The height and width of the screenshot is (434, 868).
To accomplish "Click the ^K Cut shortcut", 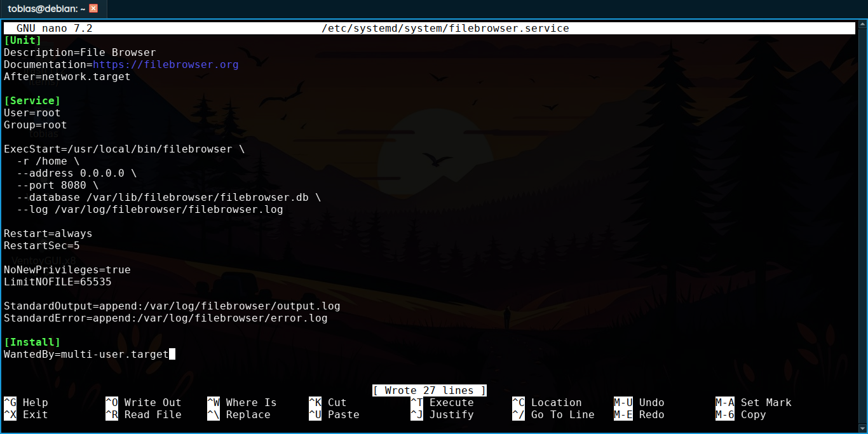I will [x=328, y=403].
